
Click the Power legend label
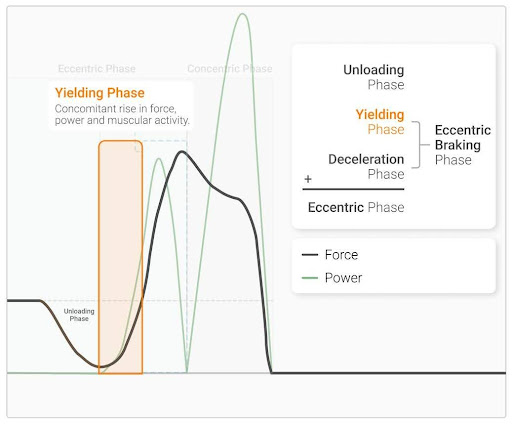coord(343,278)
